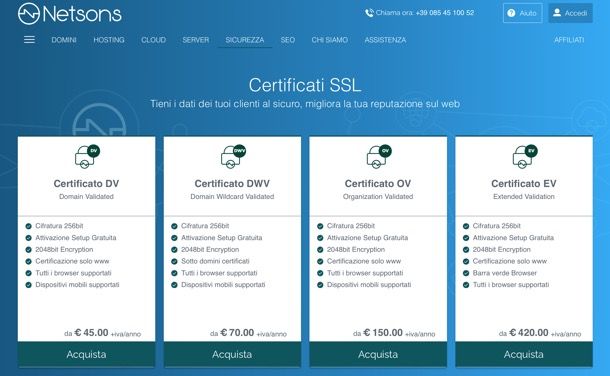
Task: Call the phone number +39 085 45 100 52
Action: coord(445,13)
